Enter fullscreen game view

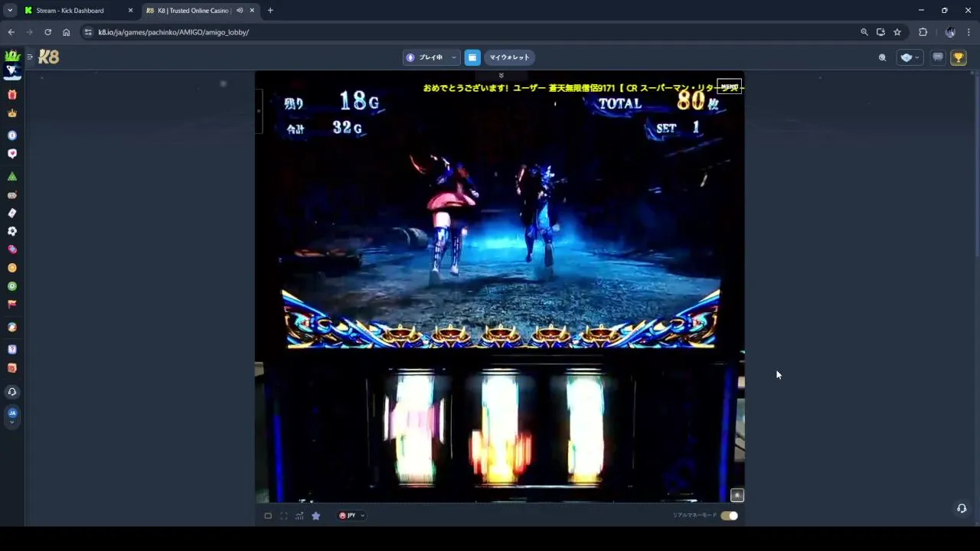click(x=283, y=516)
